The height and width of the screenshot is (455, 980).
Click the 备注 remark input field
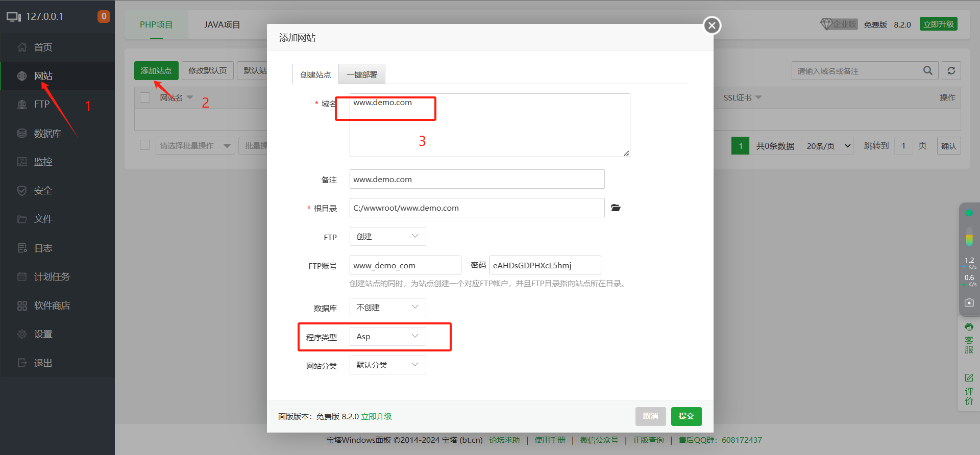point(477,179)
